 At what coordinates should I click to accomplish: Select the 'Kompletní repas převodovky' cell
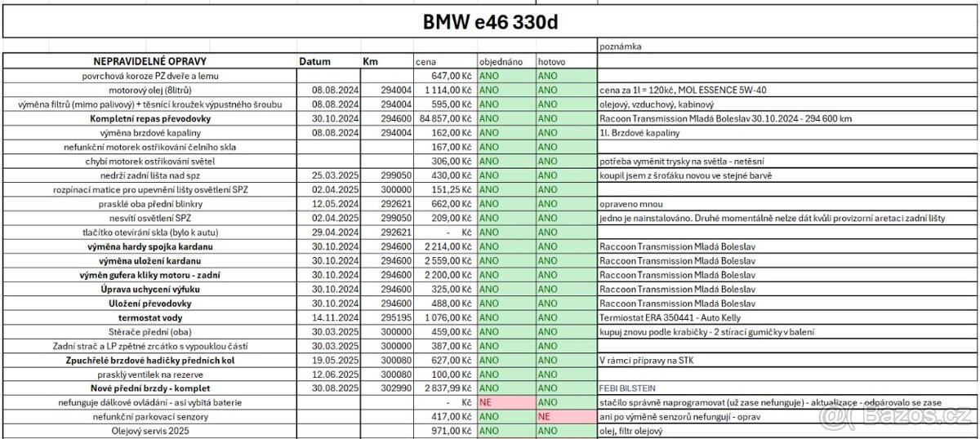149,118
